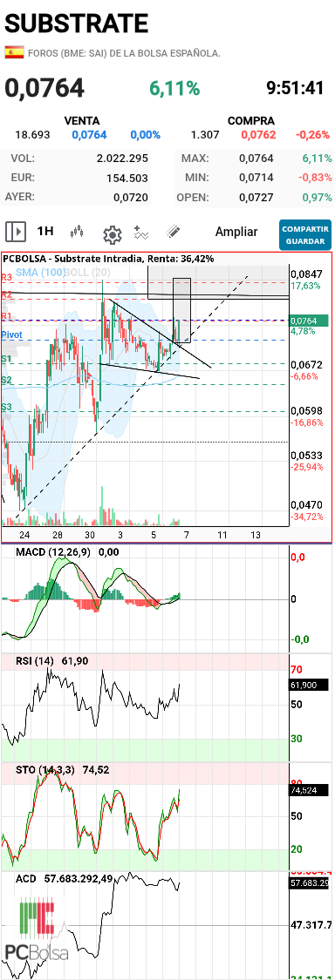Click the STO value tag 74,524

(x=307, y=791)
